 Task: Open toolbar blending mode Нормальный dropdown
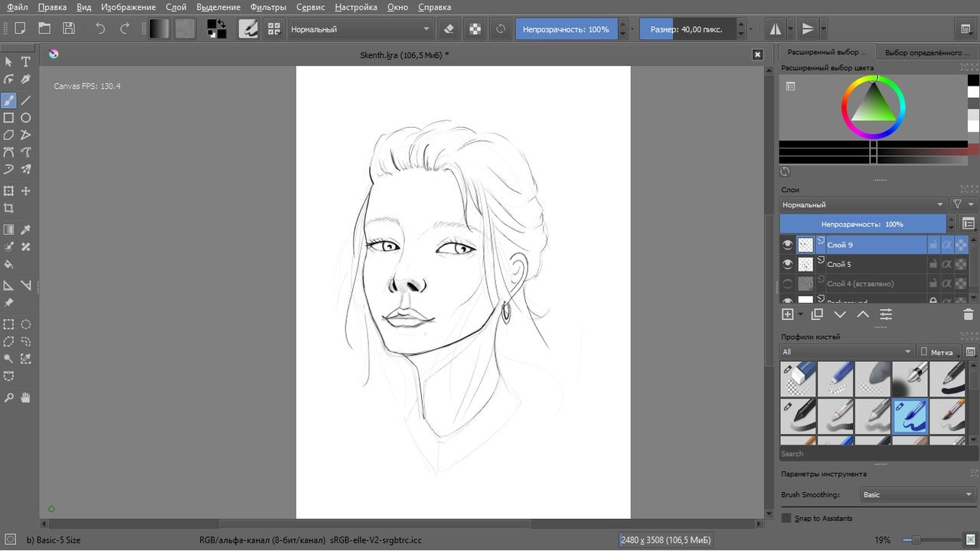361,29
